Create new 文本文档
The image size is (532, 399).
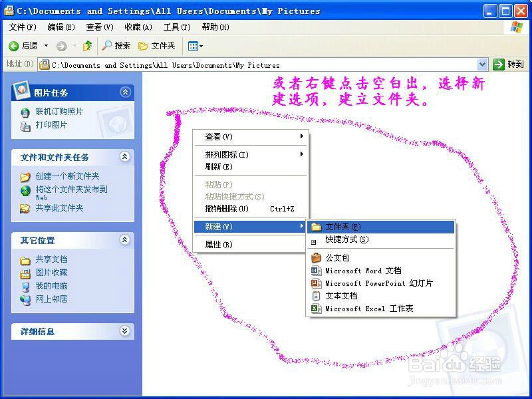tap(380, 296)
